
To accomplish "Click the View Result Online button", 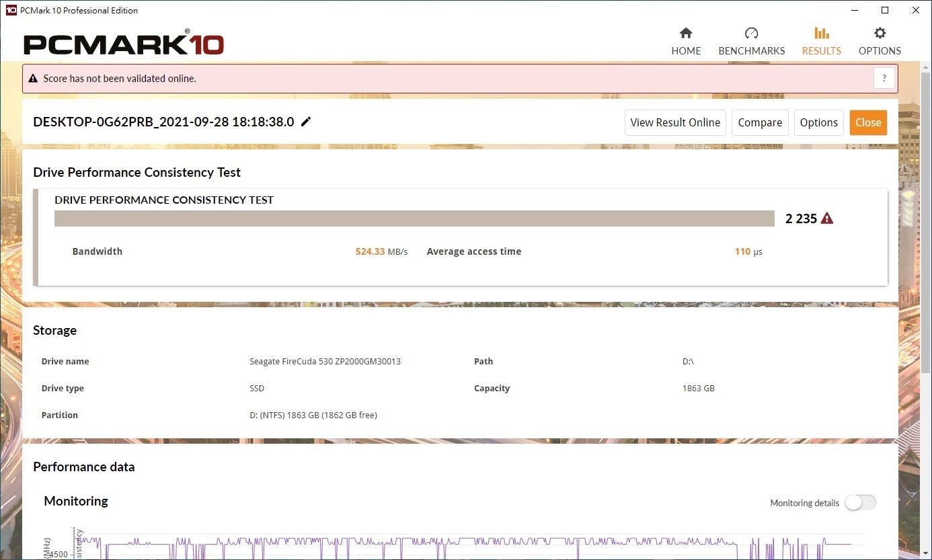I will [675, 122].
